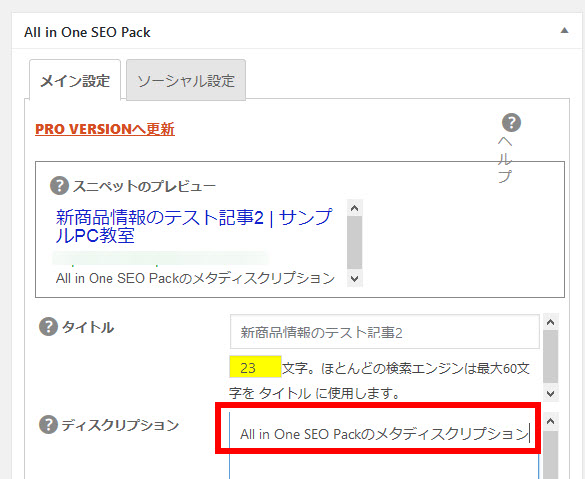Click help icon beside スニペットのプレビュー
The image size is (585, 479).
click(x=59, y=185)
